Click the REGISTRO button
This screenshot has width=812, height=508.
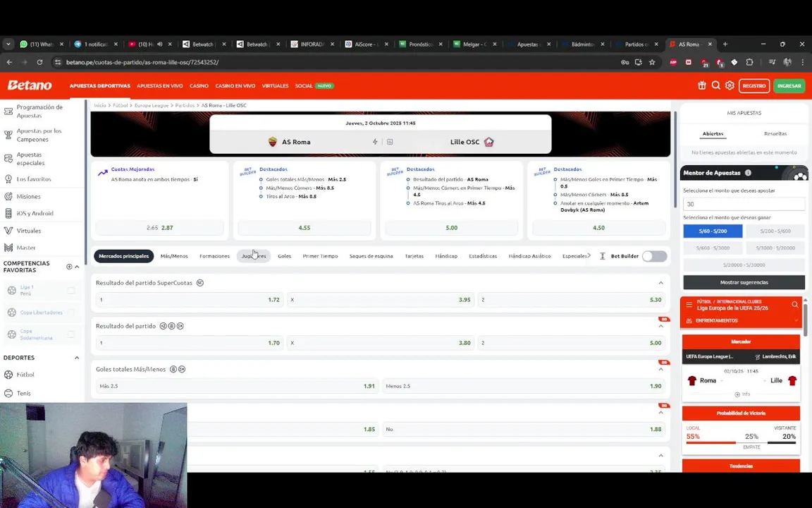click(754, 86)
